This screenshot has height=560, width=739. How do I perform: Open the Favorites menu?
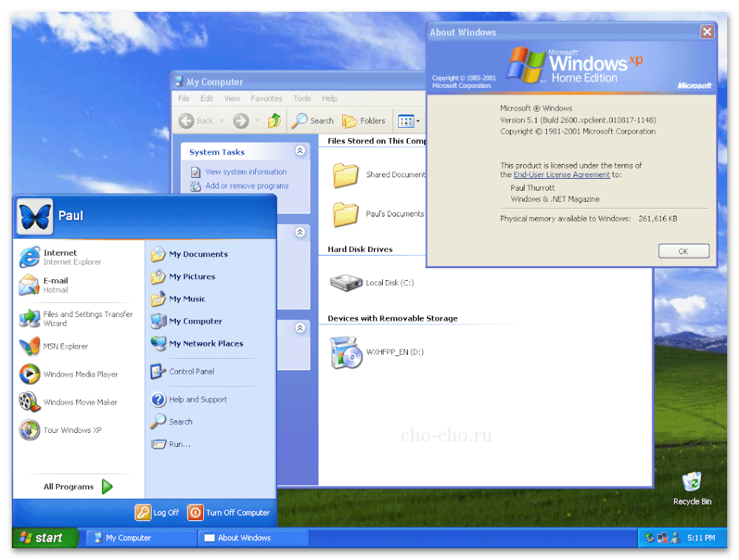pos(266,98)
